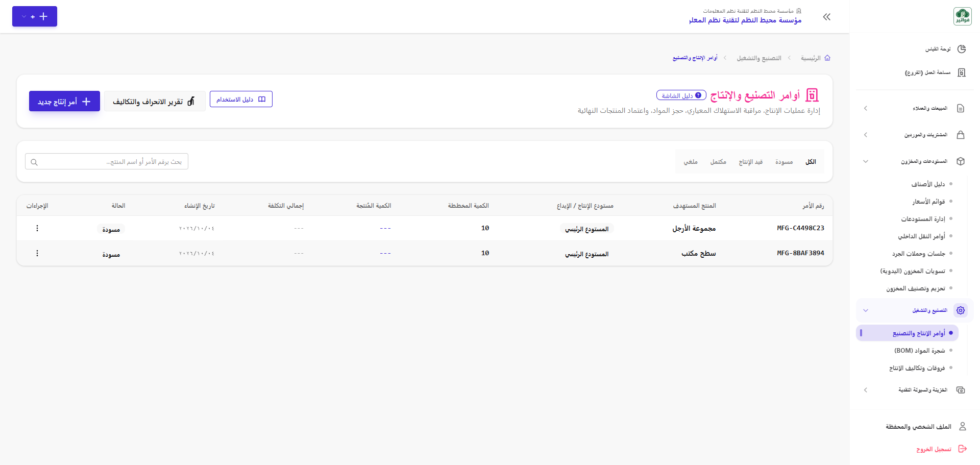This screenshot has height=465, width=980.
Task: Collapse sidebar with double-chevron icon
Action: click(827, 17)
